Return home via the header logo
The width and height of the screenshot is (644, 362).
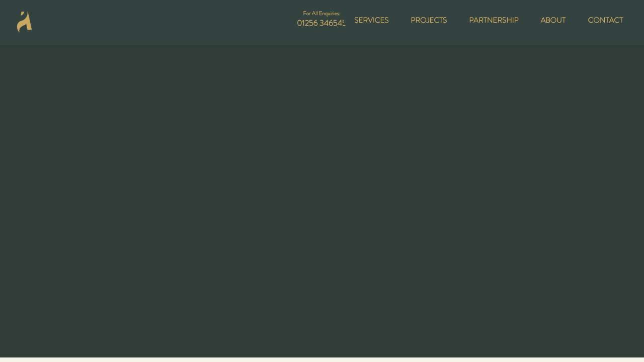pyautogui.click(x=24, y=22)
